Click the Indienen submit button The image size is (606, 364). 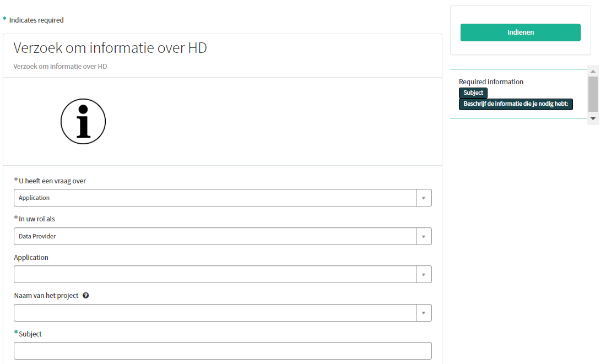pyautogui.click(x=520, y=32)
